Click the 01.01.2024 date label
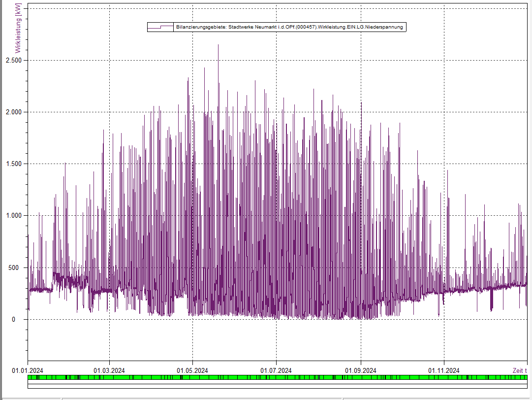 [28, 370]
